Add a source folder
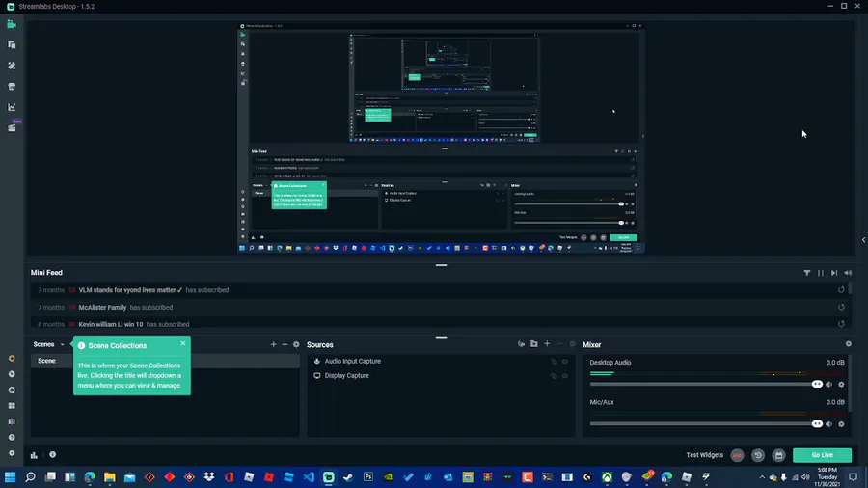Image resolution: width=868 pixels, height=488 pixels. (534, 344)
